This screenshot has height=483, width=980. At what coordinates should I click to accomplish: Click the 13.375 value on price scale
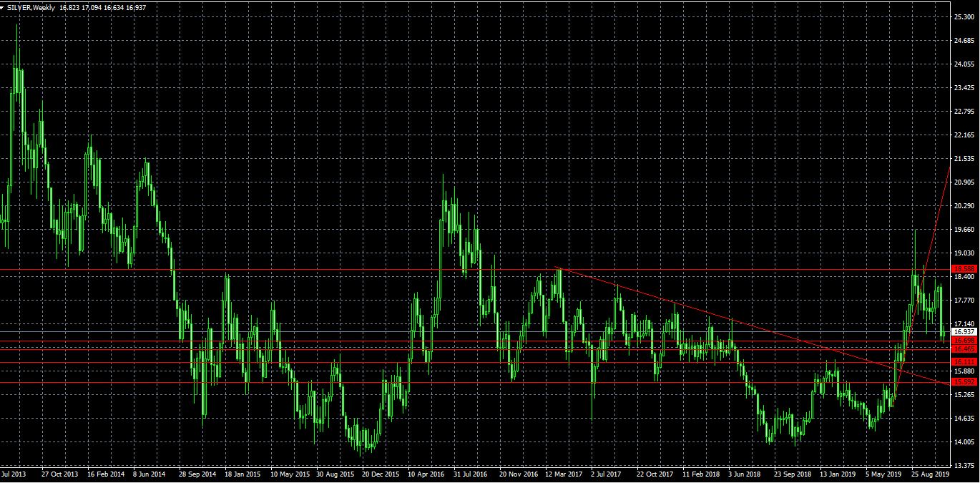(x=964, y=464)
